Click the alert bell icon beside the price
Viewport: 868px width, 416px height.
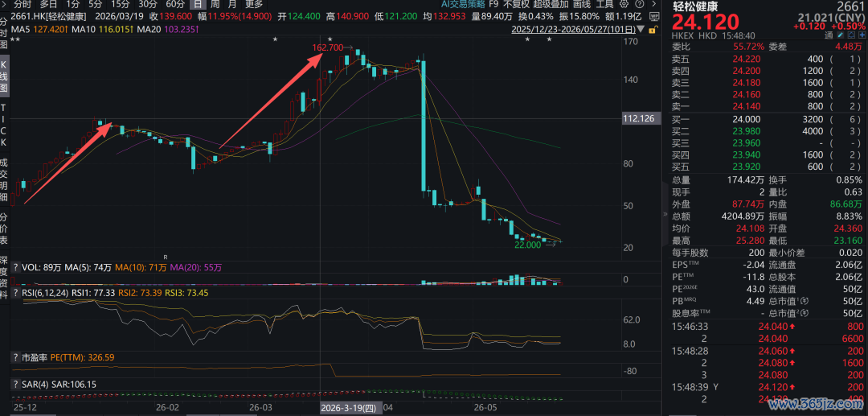(x=851, y=35)
